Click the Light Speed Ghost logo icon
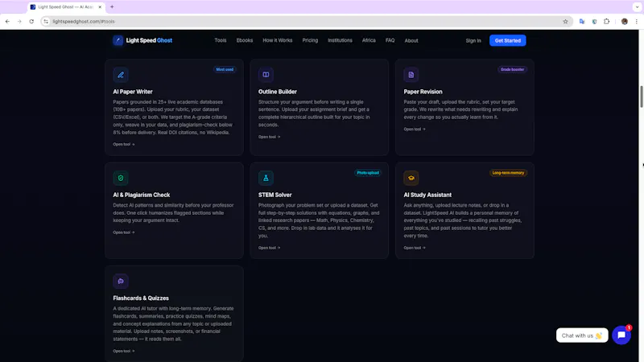 tap(118, 40)
